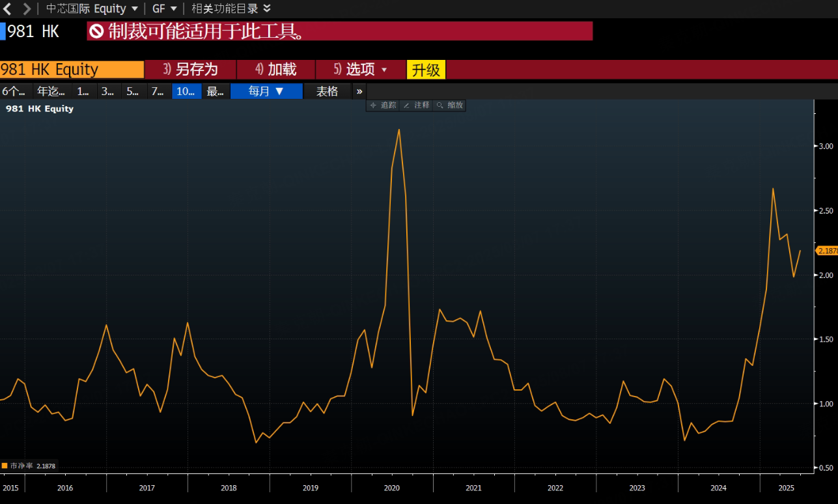Expand the 相关功能目录 menu
The width and height of the screenshot is (838, 504).
(x=231, y=9)
